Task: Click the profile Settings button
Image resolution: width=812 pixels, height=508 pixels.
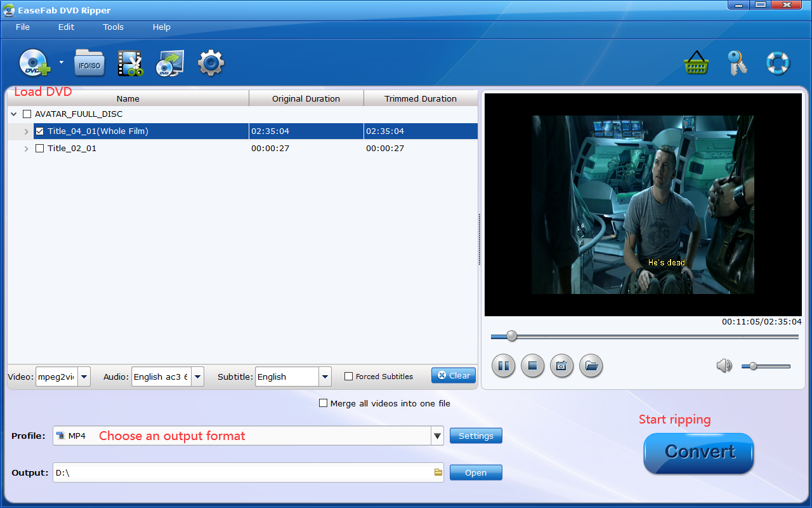Action: click(476, 436)
